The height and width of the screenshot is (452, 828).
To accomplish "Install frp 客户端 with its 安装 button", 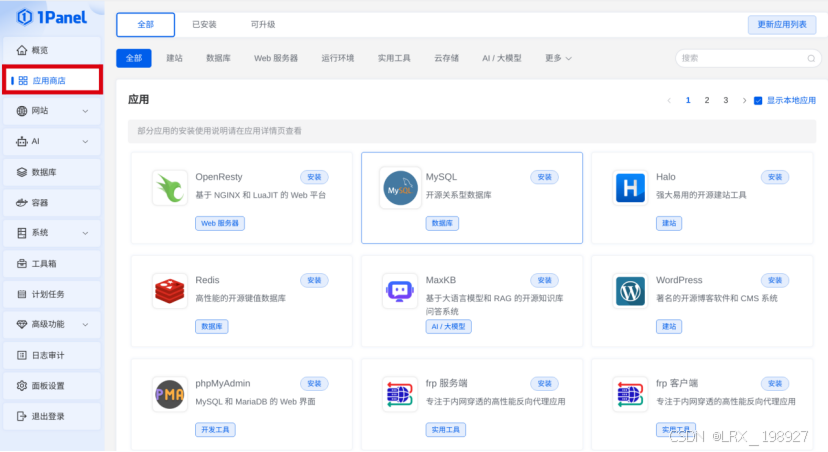I will 775,384.
